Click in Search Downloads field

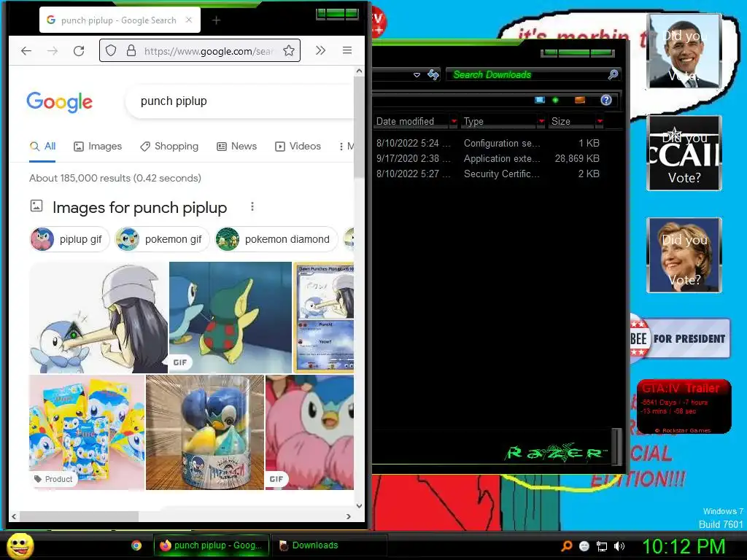tap(527, 75)
